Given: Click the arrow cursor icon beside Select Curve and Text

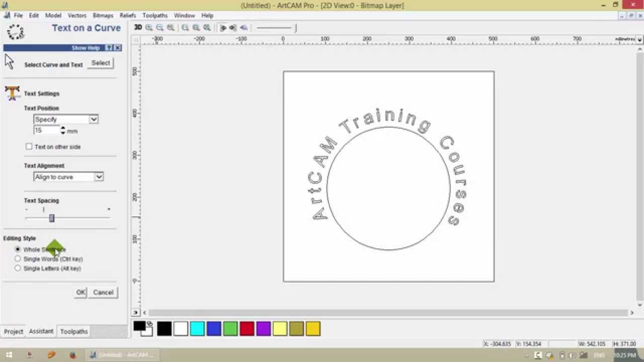Looking at the screenshot, I should tap(10, 62).
